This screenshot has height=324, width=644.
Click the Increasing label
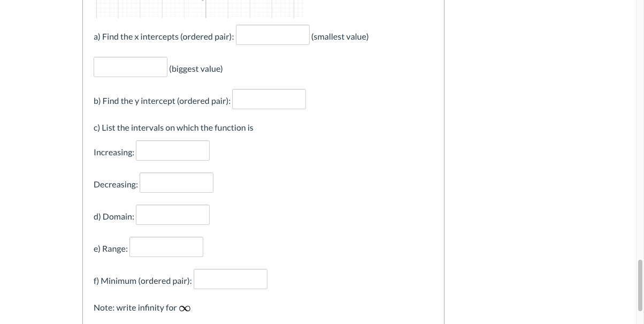click(113, 152)
